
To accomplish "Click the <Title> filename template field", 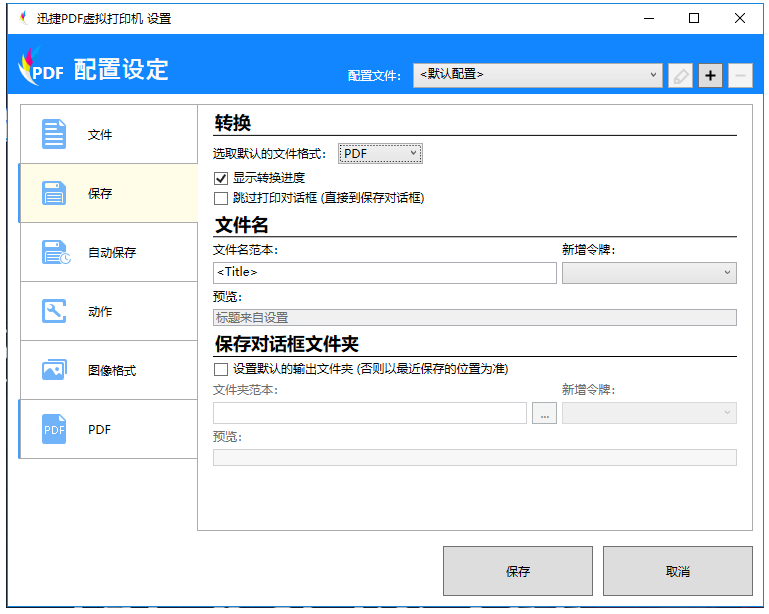I will 384,272.
